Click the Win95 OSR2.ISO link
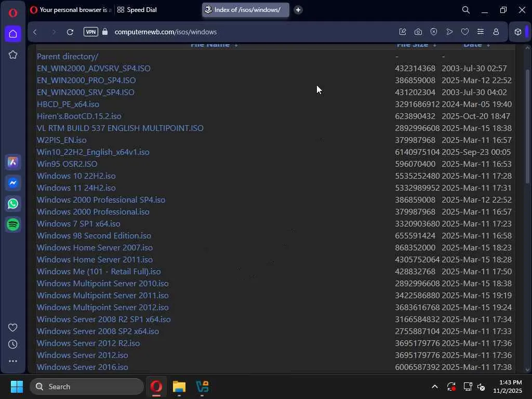The height and width of the screenshot is (399, 532). [x=67, y=164]
